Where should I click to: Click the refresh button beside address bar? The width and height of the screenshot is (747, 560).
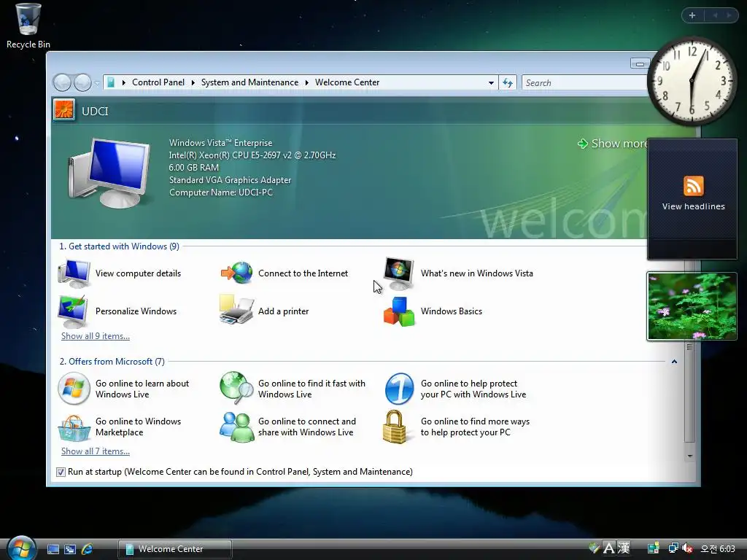[x=508, y=83]
